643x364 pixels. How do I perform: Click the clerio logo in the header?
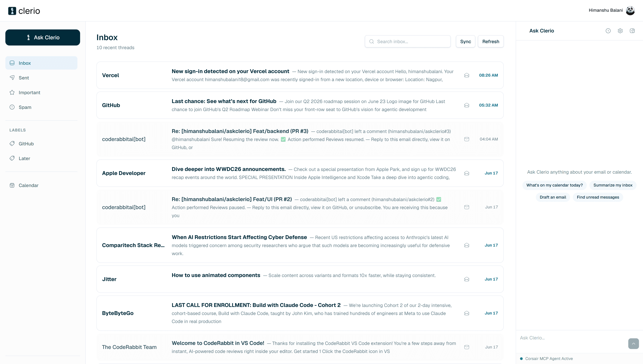tap(24, 11)
